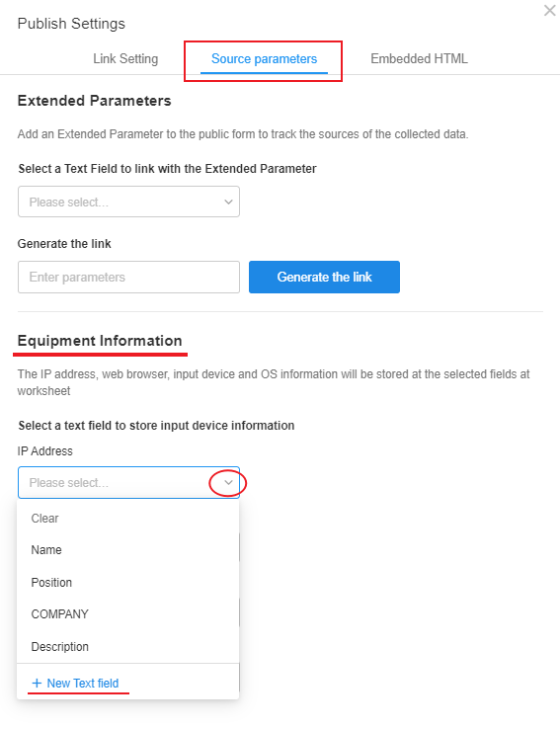The width and height of the screenshot is (560, 729).
Task: Collapse the IP Address dropdown
Action: point(128,483)
